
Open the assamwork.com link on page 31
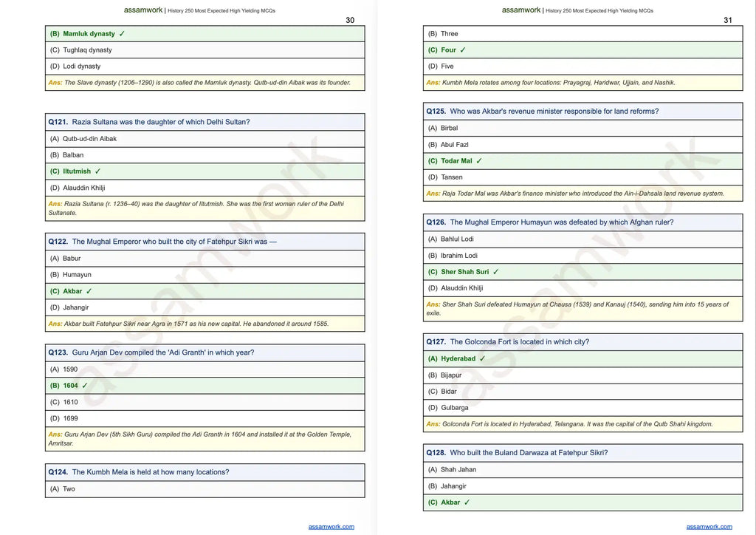(x=709, y=527)
